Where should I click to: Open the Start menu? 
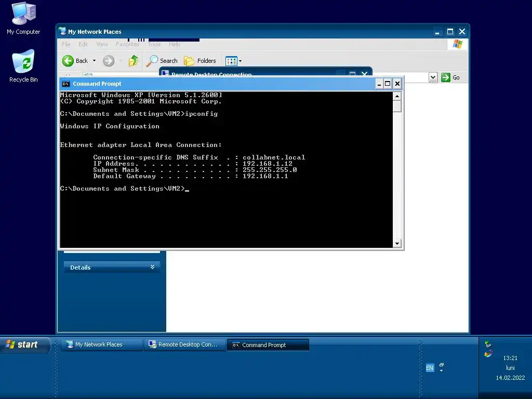24,345
